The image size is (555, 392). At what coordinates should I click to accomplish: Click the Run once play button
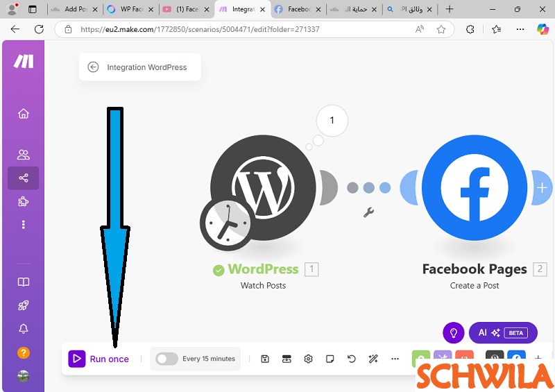pyautogui.click(x=77, y=359)
